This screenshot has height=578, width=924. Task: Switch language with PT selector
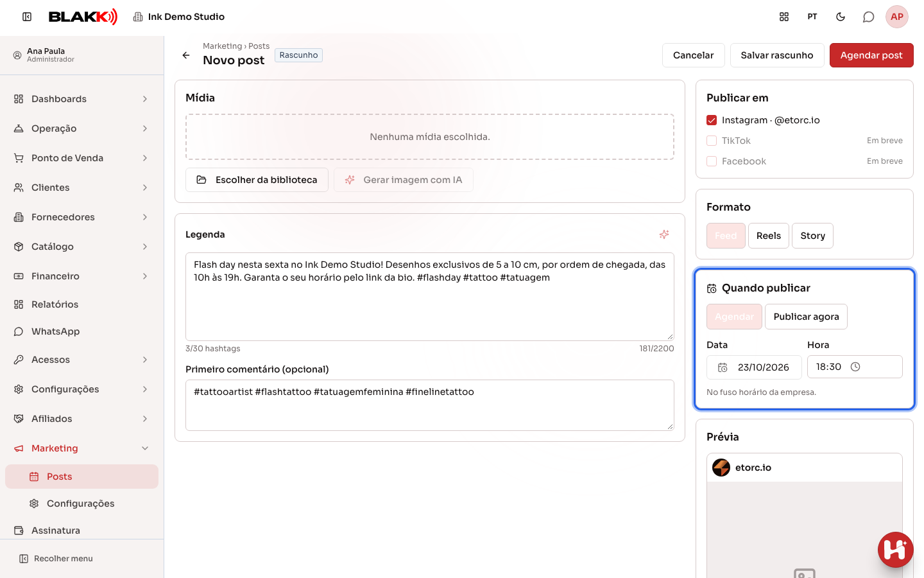click(x=812, y=17)
